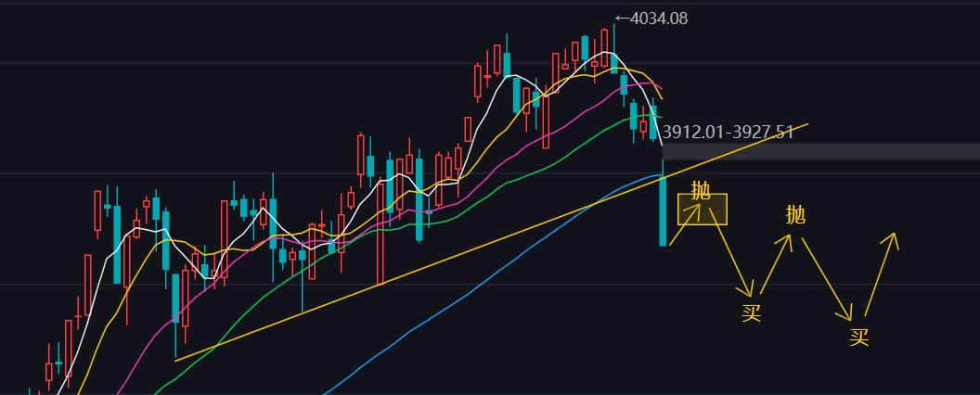The height and width of the screenshot is (395, 980).
Task: Click the large cyan candlestick at right edge
Action: coord(663,210)
